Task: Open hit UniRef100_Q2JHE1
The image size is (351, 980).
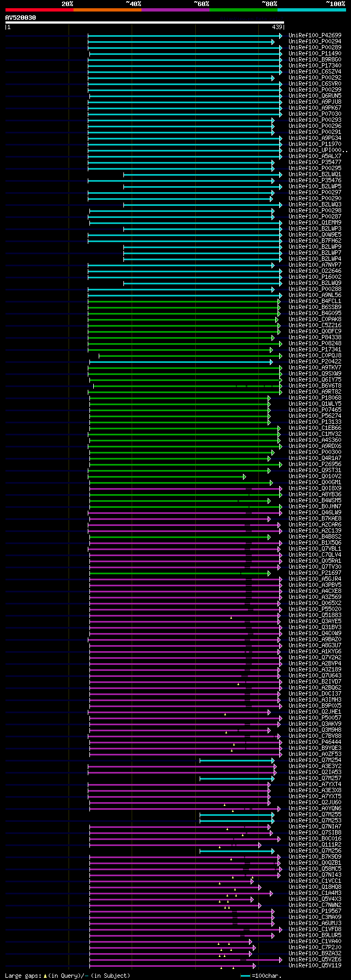Action: (315, 712)
